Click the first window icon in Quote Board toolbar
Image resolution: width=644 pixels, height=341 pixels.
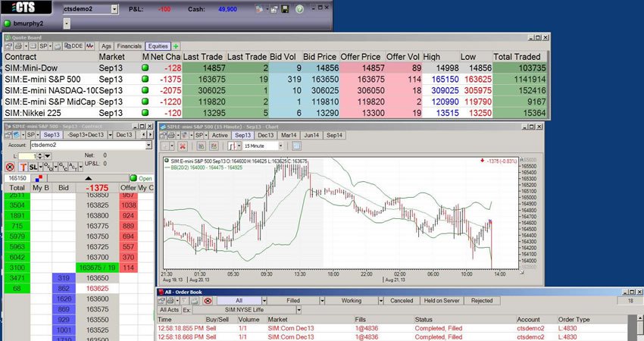click(x=8, y=46)
